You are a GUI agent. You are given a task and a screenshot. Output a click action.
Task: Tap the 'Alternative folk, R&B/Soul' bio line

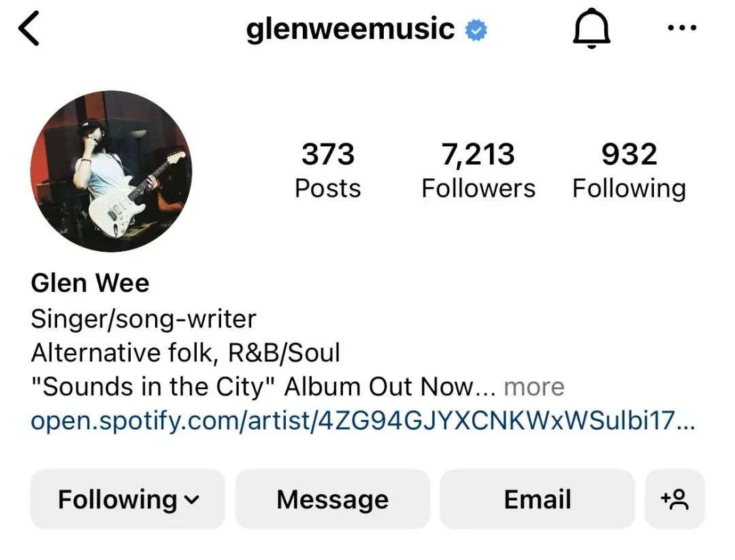pos(186,353)
